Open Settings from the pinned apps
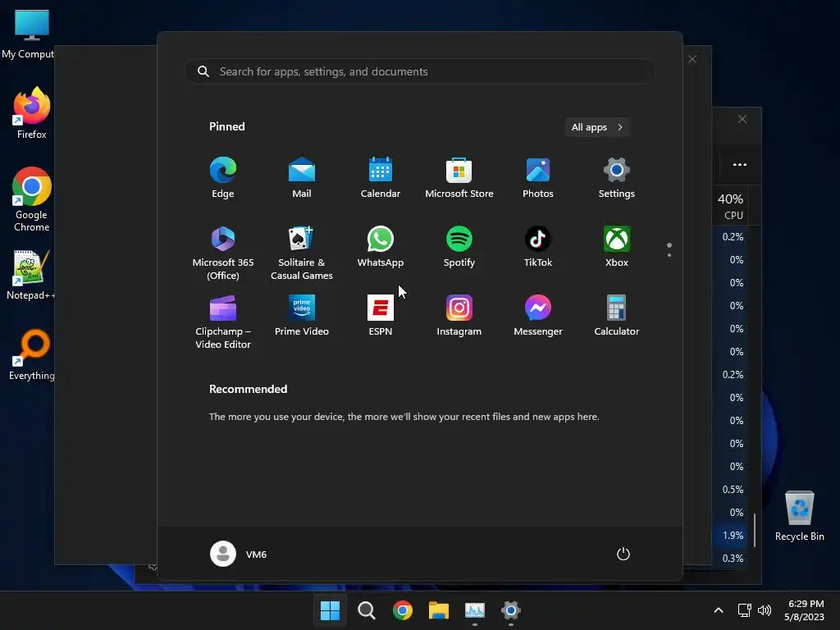The image size is (840, 630). [x=617, y=178]
